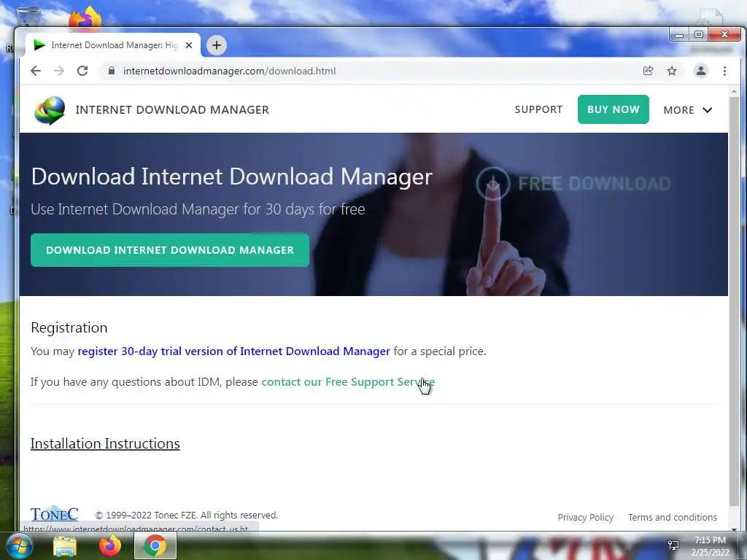
Task: Open the Chrome three-dot menu
Action: (x=724, y=71)
